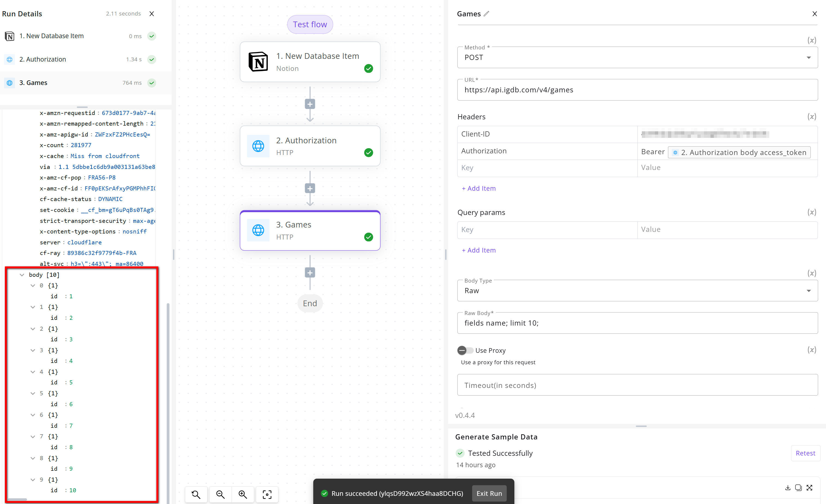Click Exit Run in the notification
Viewport: 826px width, 504px height.
tap(489, 493)
